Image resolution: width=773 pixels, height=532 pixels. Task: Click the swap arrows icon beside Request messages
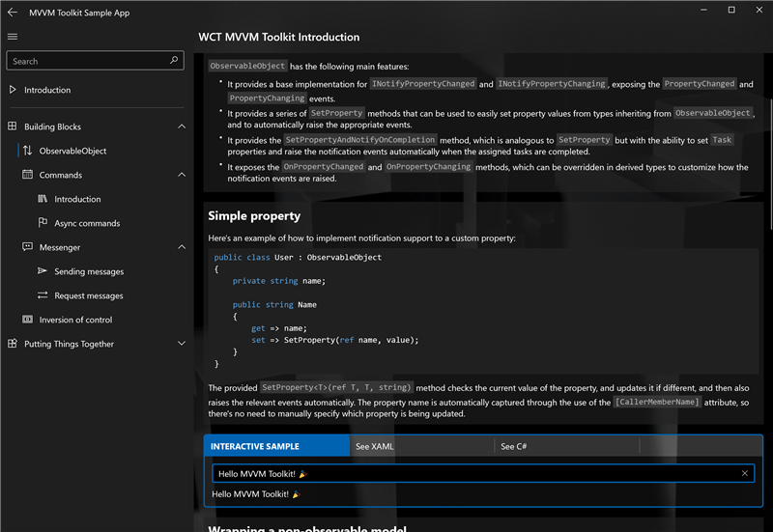click(43, 295)
